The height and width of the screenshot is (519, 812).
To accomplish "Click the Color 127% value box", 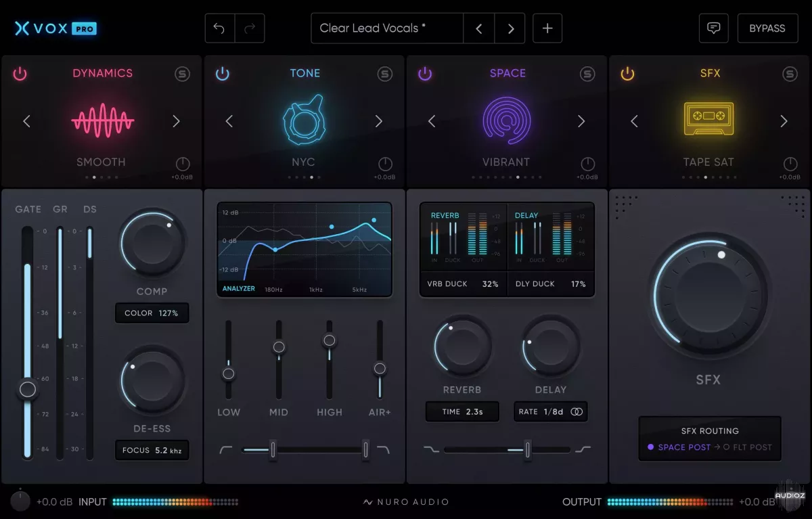I will (x=152, y=313).
